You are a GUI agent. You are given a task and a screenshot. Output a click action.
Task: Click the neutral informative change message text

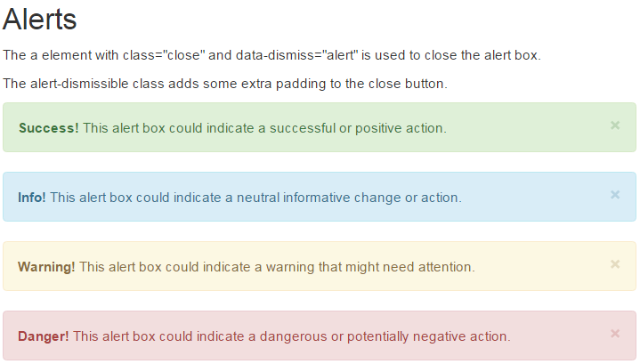[255, 198]
